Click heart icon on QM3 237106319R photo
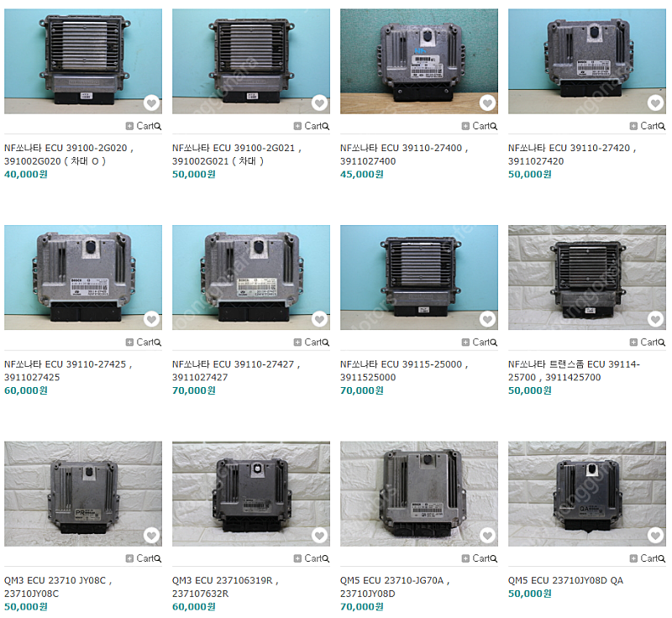 pos(319,536)
